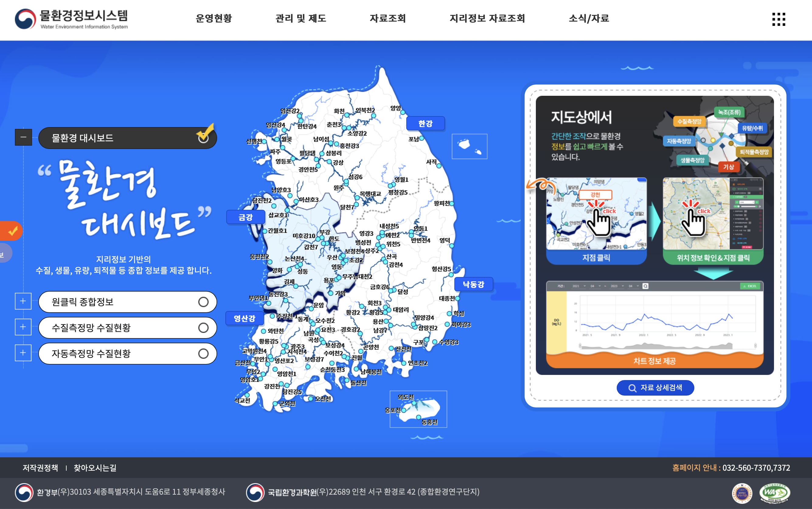Expand the 자동측정망 수질현황 plus button
The image size is (812, 509).
[x=23, y=353]
